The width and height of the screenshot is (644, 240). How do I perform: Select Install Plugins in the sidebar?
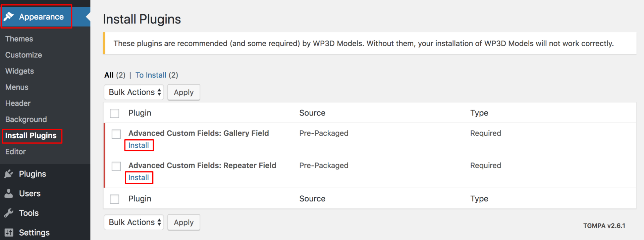coord(31,136)
